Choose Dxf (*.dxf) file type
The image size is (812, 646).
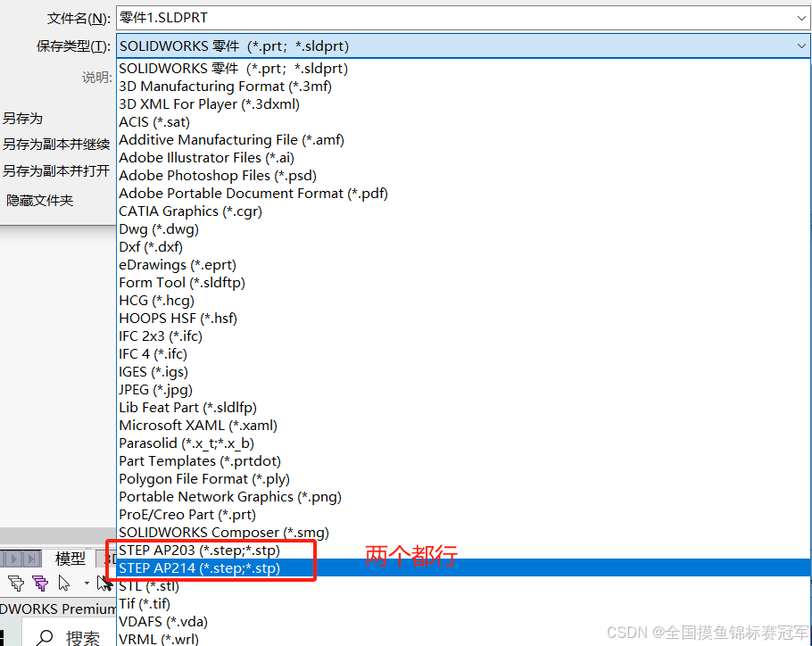click(x=463, y=247)
